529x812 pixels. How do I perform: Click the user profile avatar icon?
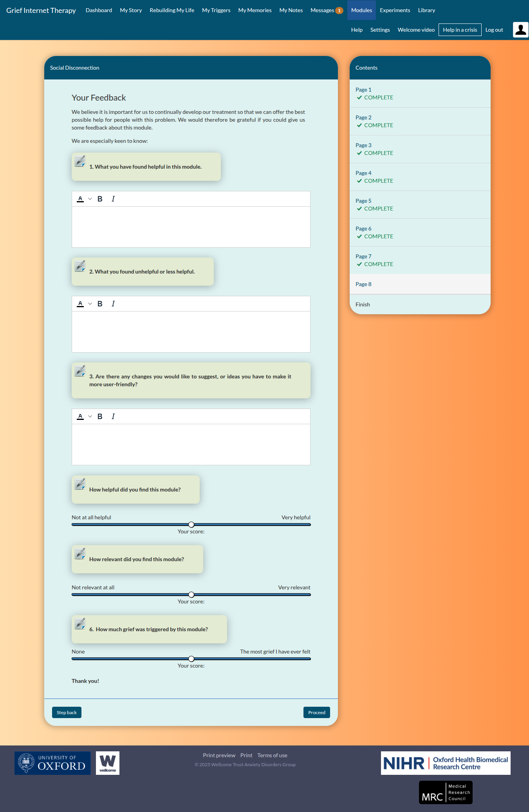coord(520,30)
